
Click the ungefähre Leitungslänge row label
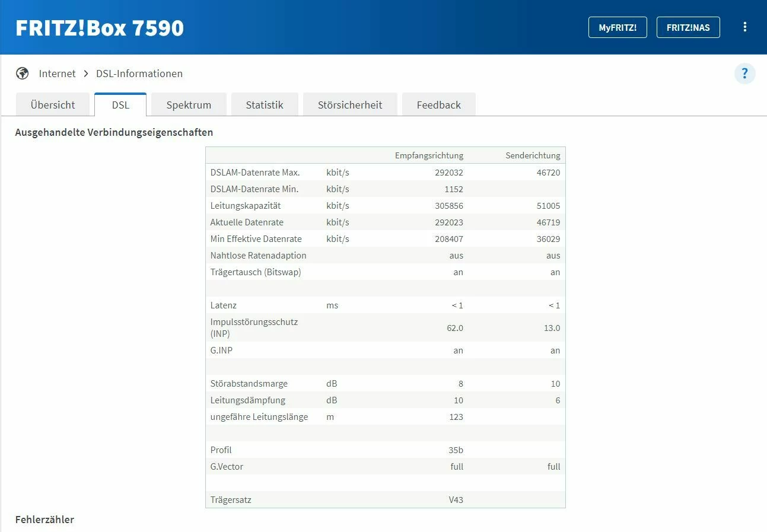point(259,417)
